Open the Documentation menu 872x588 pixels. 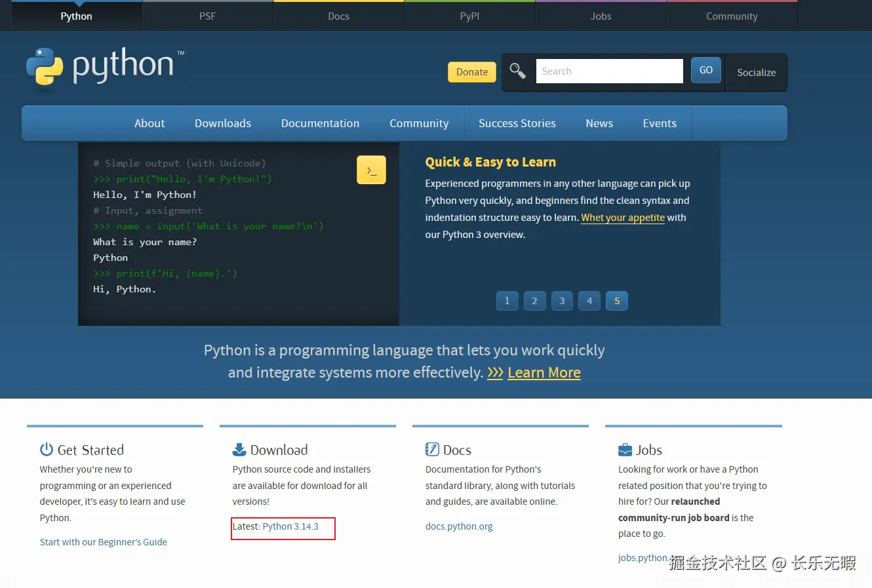point(320,123)
